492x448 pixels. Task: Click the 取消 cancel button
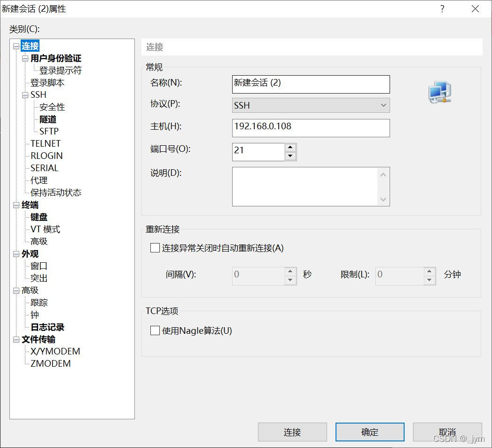coord(447,432)
